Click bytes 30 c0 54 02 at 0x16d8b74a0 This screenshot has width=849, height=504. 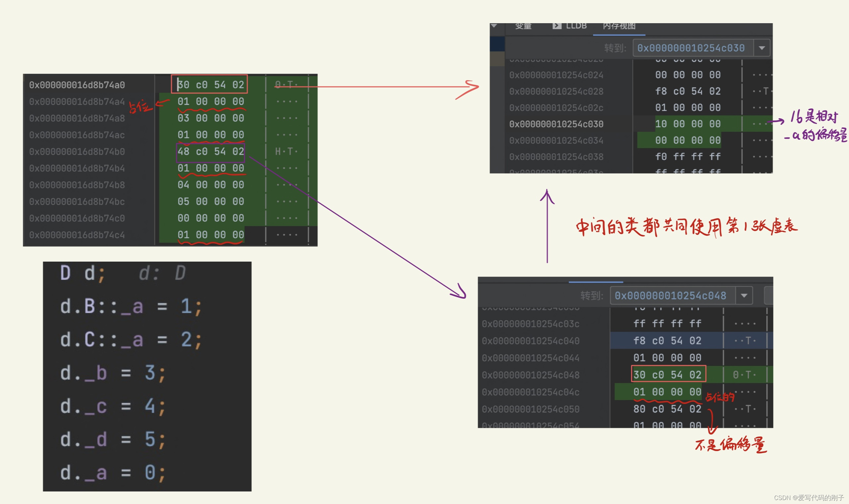pyautogui.click(x=211, y=84)
